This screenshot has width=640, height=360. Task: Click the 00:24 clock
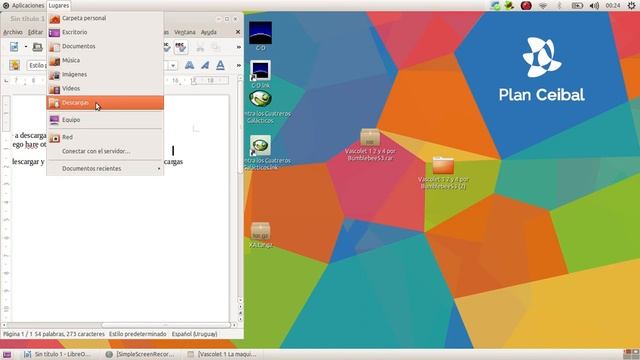point(613,6)
